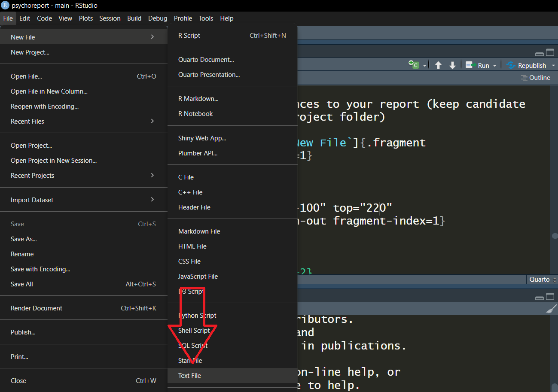The image size is (558, 392).
Task: Open the Republish dropdown arrow
Action: [x=553, y=66]
